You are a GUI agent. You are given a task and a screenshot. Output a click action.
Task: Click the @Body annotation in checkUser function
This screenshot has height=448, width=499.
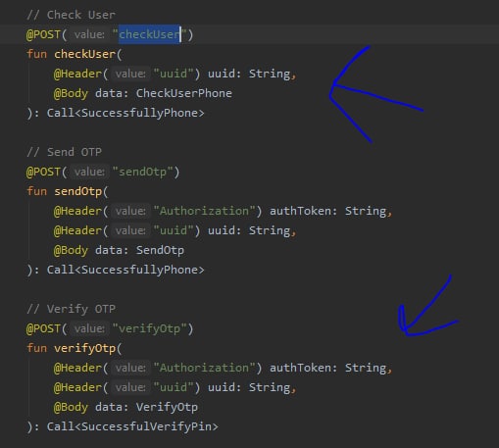[x=71, y=93]
